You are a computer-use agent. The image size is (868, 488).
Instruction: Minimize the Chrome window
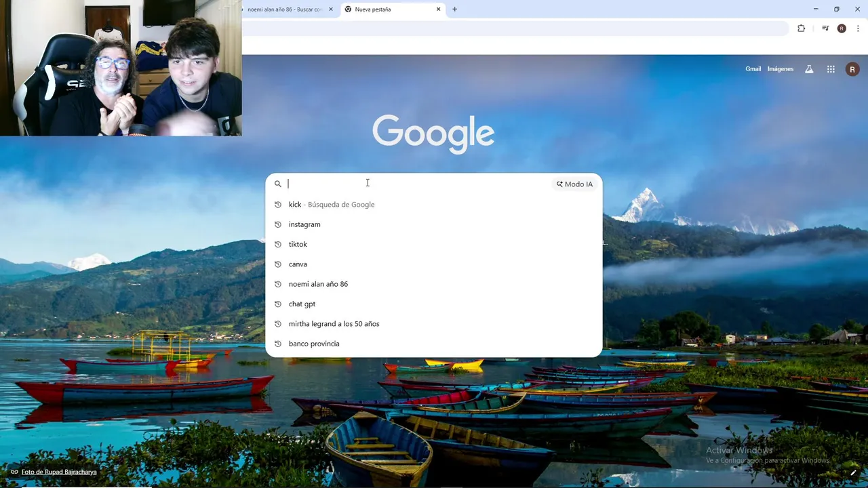[816, 9]
